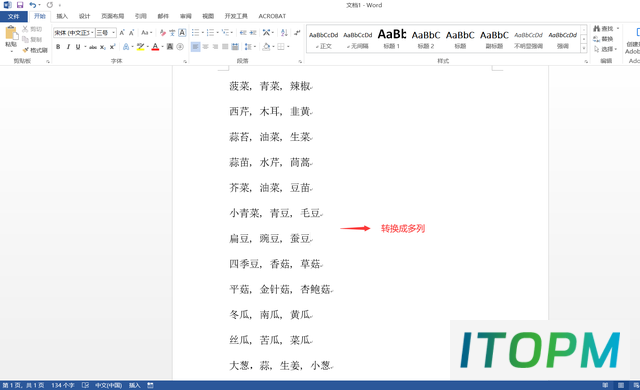The image size is (640, 390).
Task: Expand the styles gallery more arrow
Action: tap(584, 49)
